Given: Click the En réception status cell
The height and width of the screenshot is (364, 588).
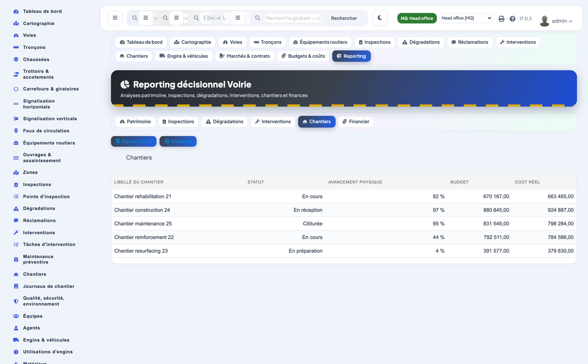Looking at the screenshot, I should (308, 210).
